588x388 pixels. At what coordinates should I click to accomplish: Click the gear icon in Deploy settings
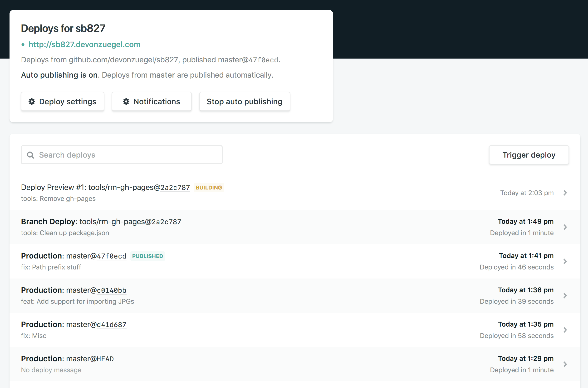[x=32, y=101]
